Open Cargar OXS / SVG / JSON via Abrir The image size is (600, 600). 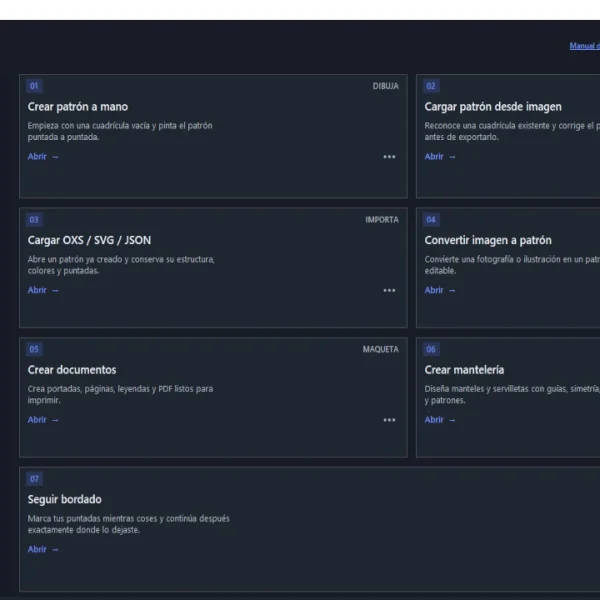point(43,290)
